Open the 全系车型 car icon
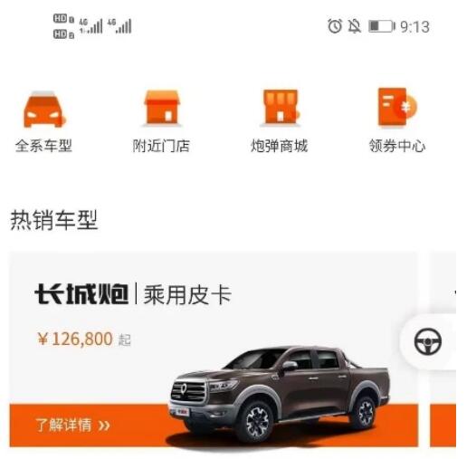 [44, 110]
